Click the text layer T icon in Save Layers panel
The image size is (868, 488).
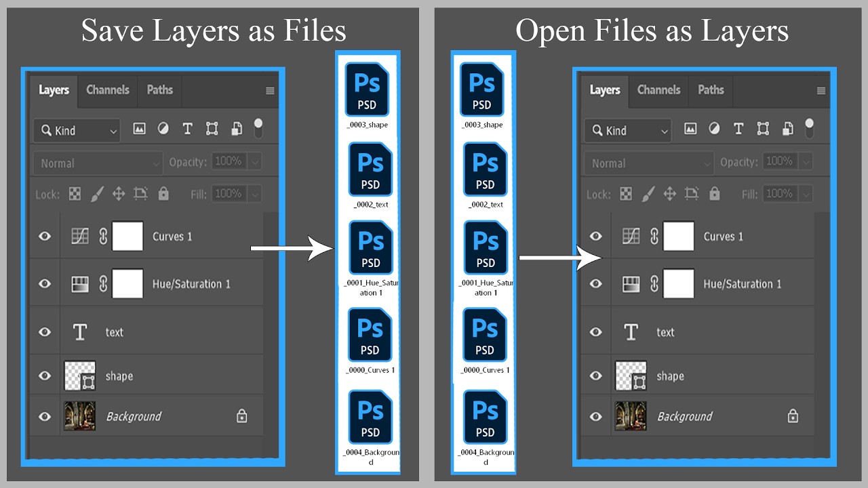(x=80, y=332)
